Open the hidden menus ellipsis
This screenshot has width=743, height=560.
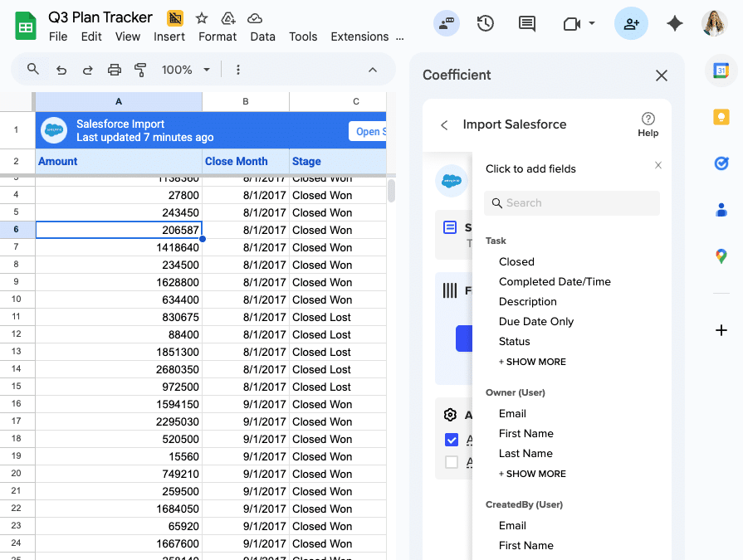coord(400,37)
